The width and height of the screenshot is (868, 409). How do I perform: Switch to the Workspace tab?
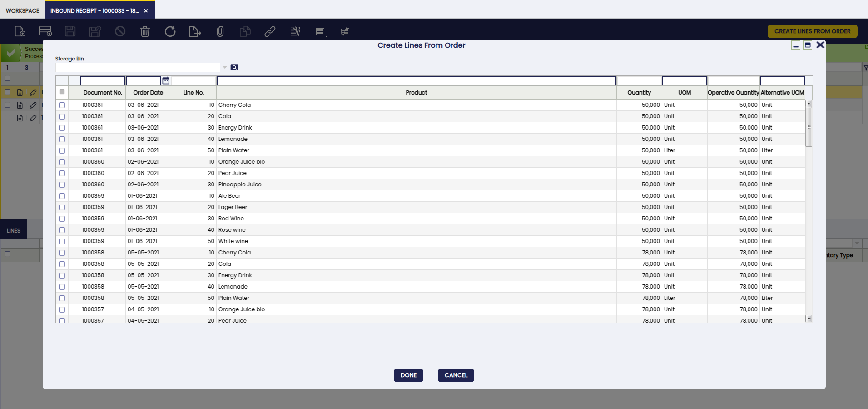pyautogui.click(x=22, y=10)
